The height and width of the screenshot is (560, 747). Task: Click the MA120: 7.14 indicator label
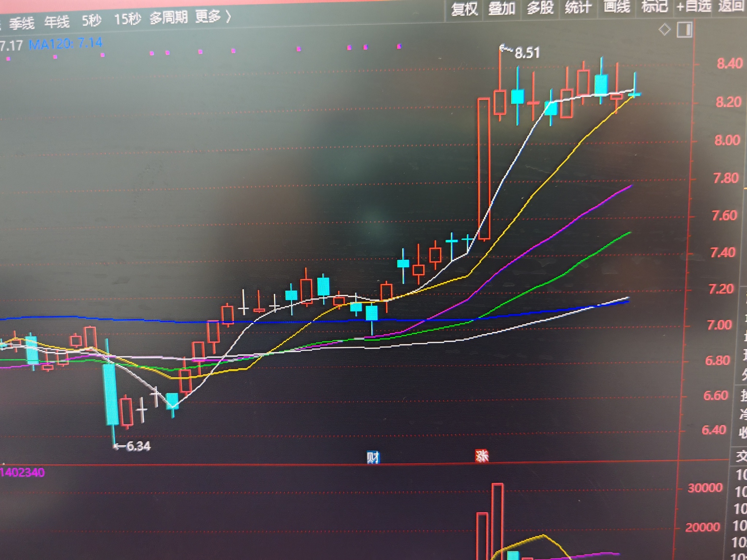[66, 44]
